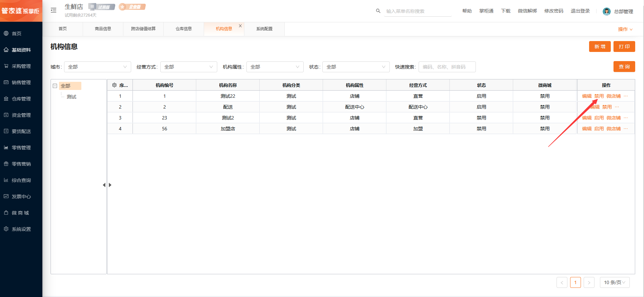This screenshot has height=297, width=644.
Task: Click the 新增 button
Action: pyautogui.click(x=600, y=47)
